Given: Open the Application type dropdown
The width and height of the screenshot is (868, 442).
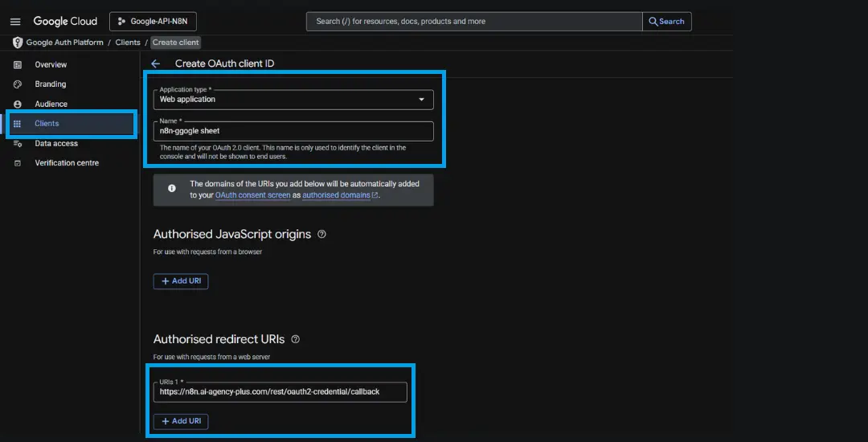Looking at the screenshot, I should coord(293,100).
